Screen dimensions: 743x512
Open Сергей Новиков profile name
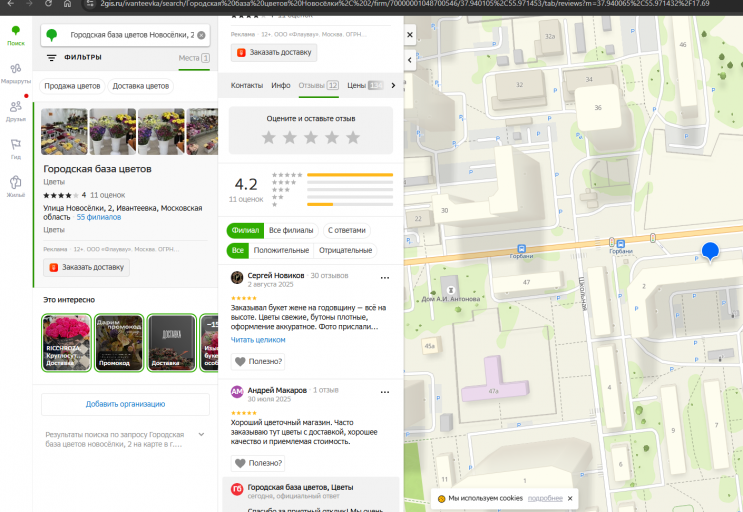coord(276,276)
